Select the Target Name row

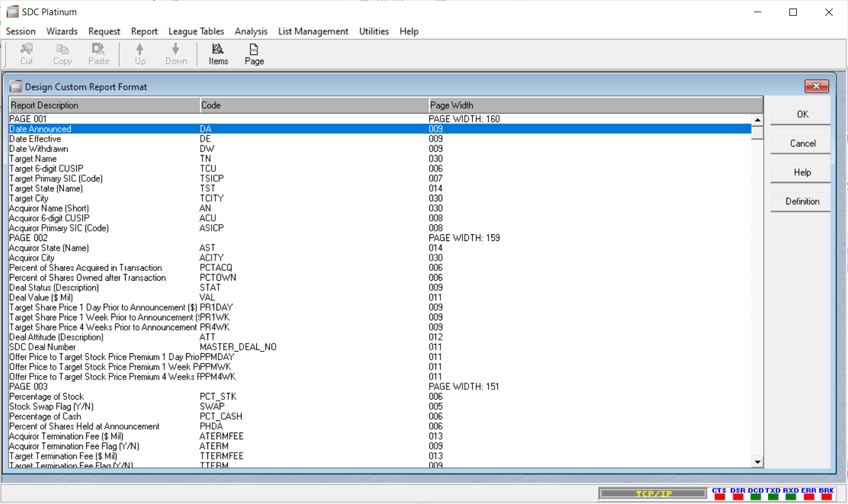click(x=33, y=159)
